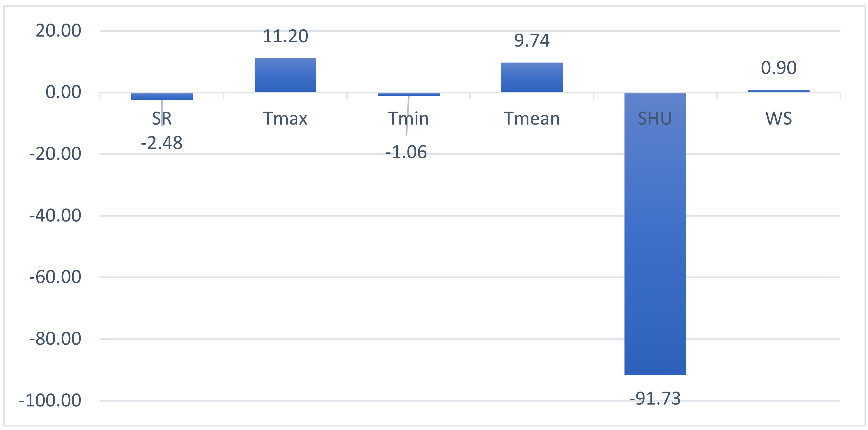Click the Tmax bar in the chart
Screen dimensions: 868x430
(x=285, y=75)
